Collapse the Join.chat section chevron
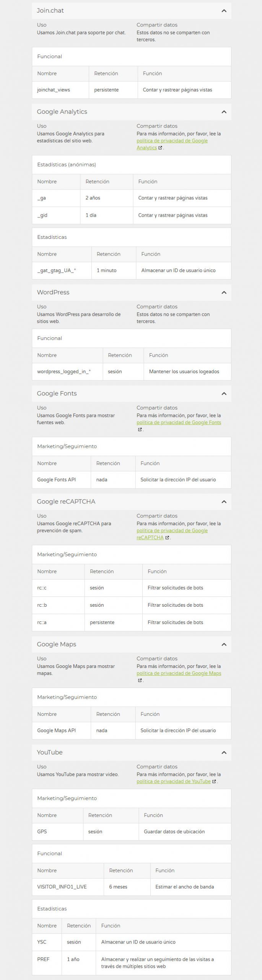 [x=224, y=11]
